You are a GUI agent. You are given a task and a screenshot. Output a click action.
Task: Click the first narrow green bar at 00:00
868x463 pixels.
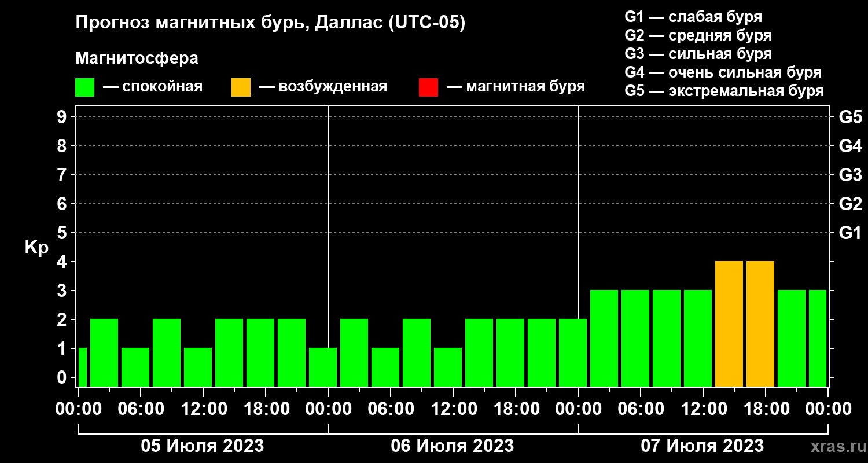82,368
